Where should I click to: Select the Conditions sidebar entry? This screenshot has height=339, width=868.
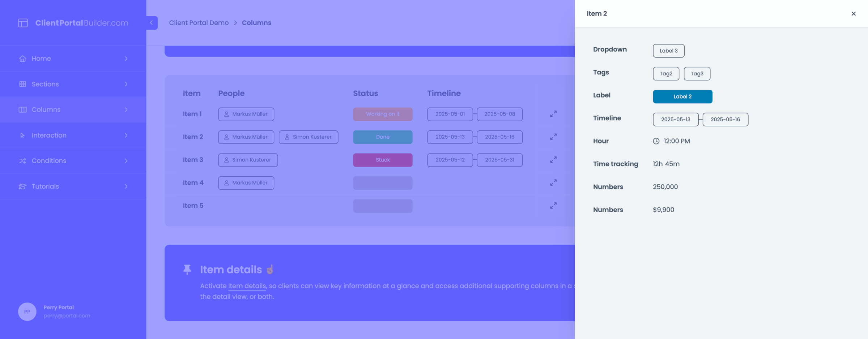(49, 161)
